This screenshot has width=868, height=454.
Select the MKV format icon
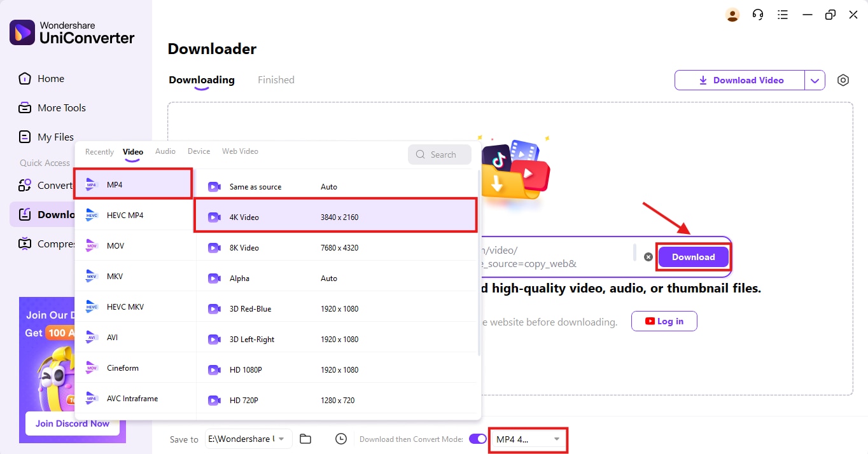(x=92, y=276)
